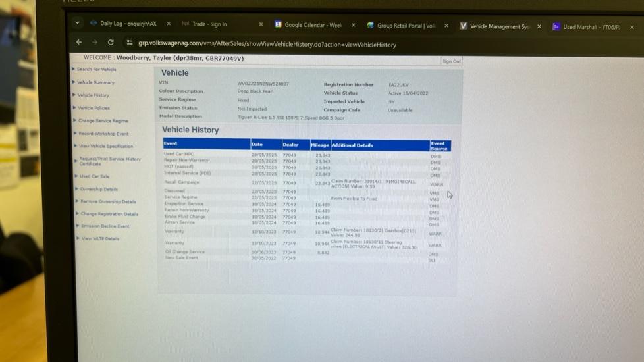Click the Date column header

pyautogui.click(x=266, y=145)
